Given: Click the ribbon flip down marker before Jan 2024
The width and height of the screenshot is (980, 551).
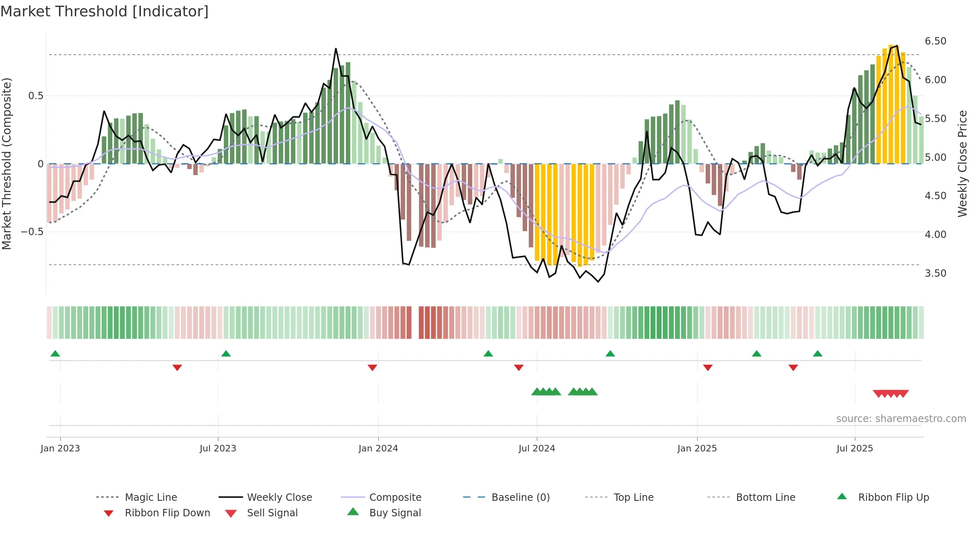Looking at the screenshot, I should (x=372, y=368).
